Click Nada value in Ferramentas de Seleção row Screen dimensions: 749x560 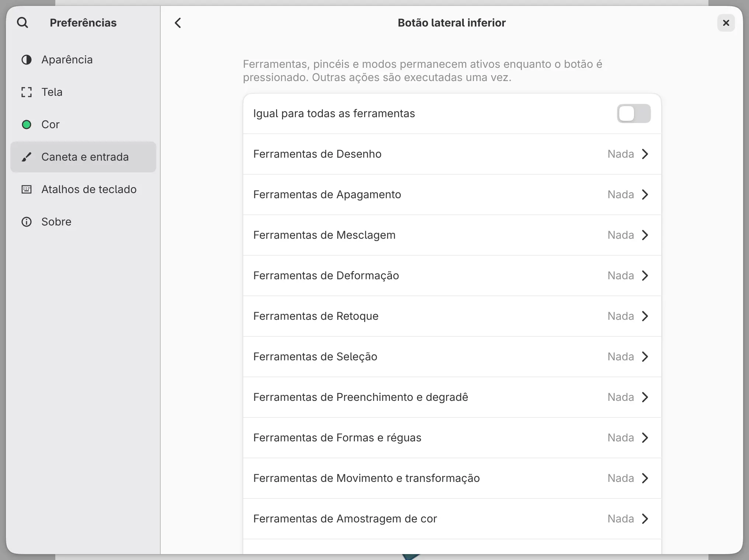[621, 357]
